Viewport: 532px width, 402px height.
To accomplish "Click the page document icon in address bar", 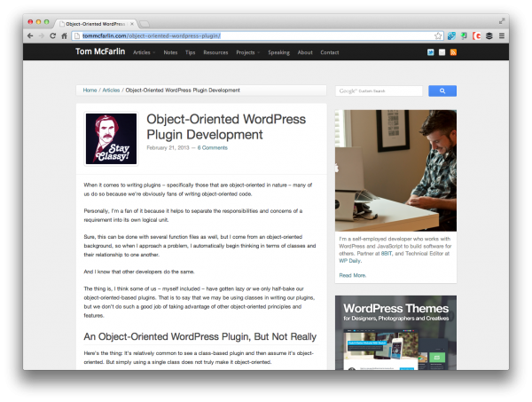I will tap(77, 35).
